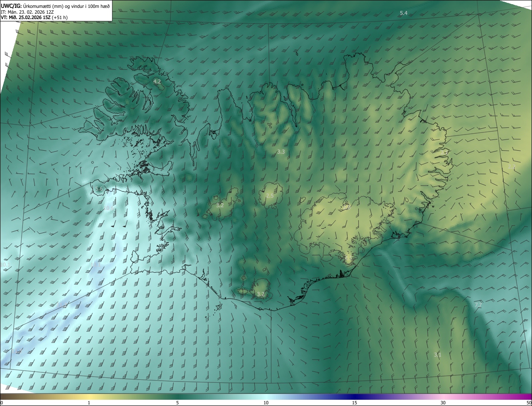Click the VT Mið. 25.02.2026 15Z line
The height and width of the screenshot is (406, 532).
coord(34,17)
